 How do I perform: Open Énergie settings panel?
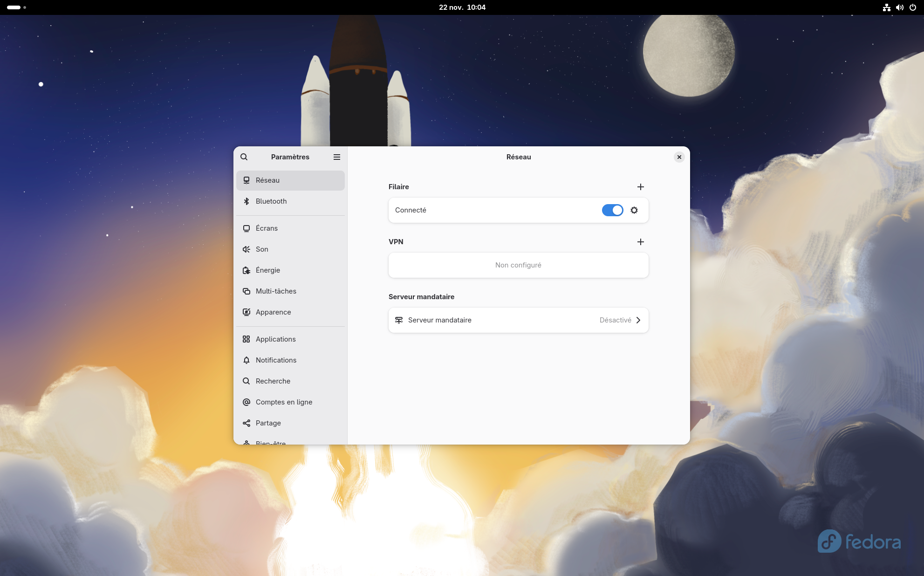(x=268, y=270)
